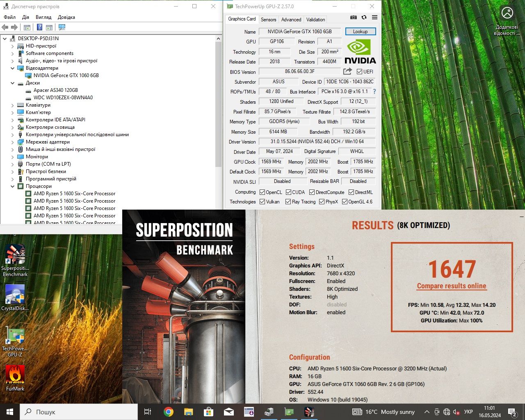Open the Дія menu
Screen dimensions: 525x420
pyautogui.click(x=25, y=17)
